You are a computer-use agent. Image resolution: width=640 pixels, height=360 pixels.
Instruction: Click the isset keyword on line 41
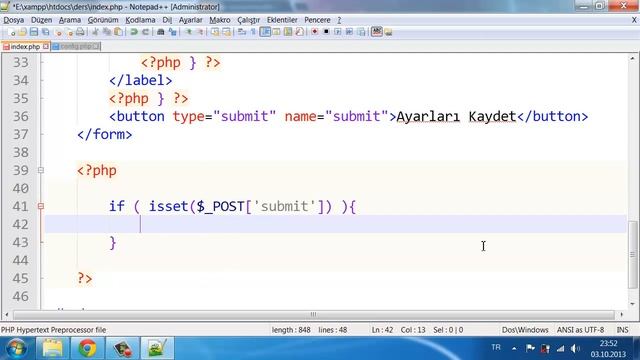pos(168,206)
